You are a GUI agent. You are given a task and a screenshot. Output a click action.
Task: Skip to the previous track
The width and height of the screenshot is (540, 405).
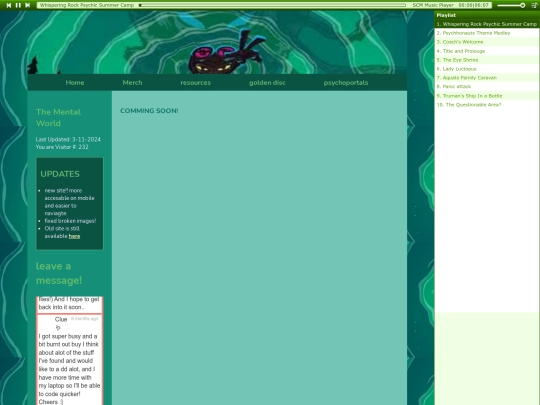pos(9,5)
